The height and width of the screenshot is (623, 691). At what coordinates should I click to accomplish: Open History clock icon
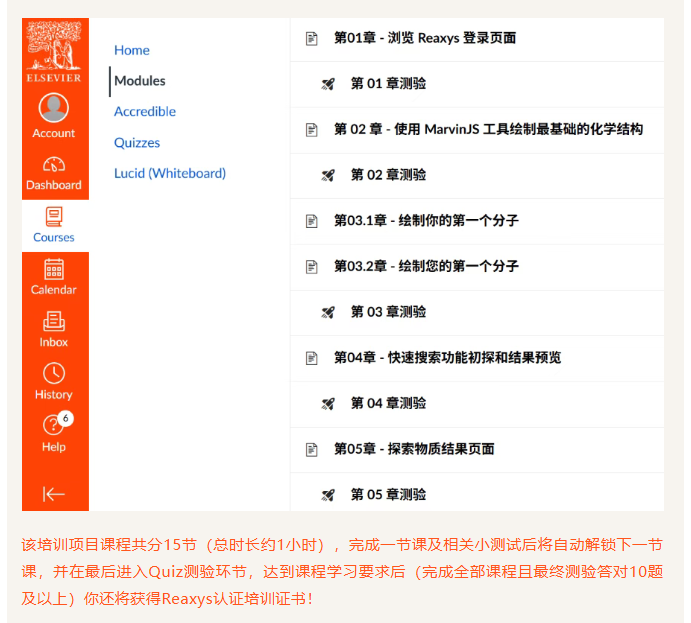[x=54, y=382]
